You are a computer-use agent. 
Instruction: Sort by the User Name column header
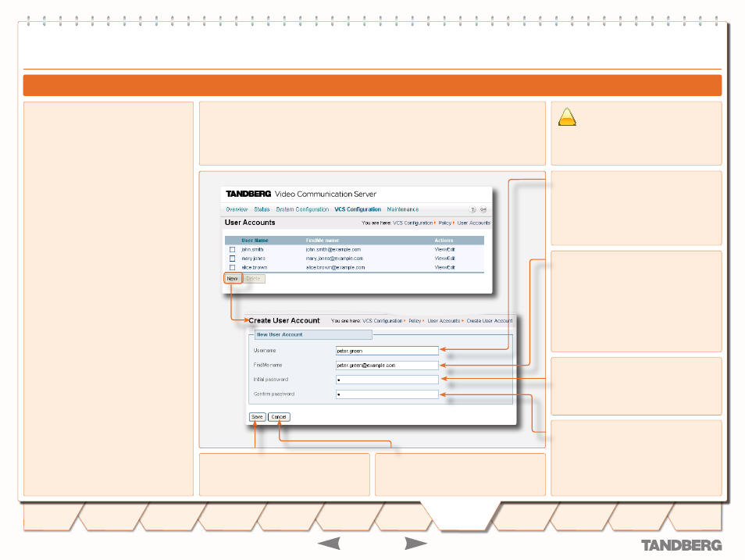tap(255, 241)
